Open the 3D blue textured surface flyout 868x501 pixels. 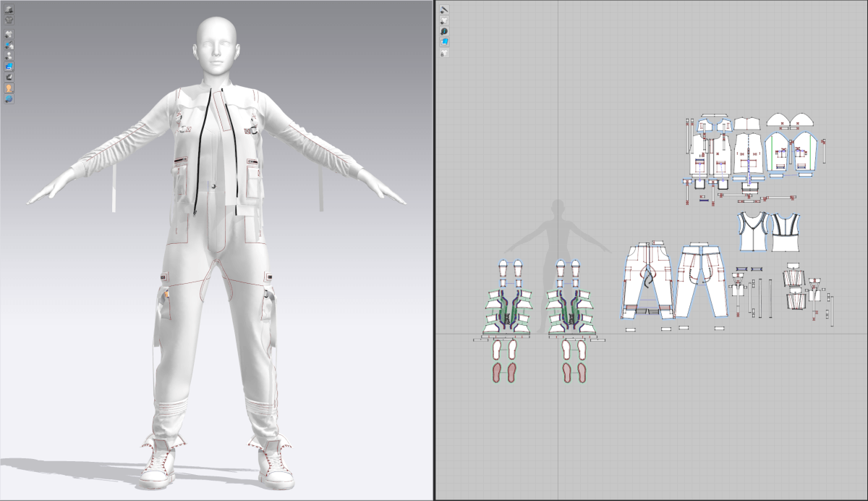point(9,66)
